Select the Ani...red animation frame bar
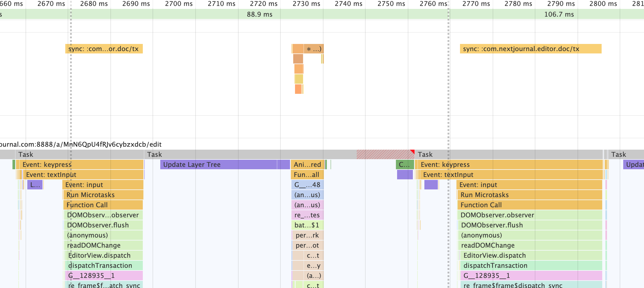 pos(307,164)
